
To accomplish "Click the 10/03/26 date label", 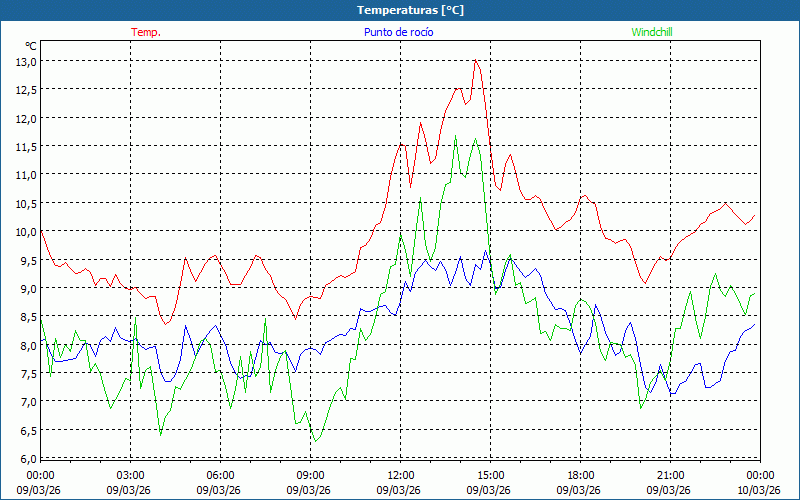I will point(759,490).
